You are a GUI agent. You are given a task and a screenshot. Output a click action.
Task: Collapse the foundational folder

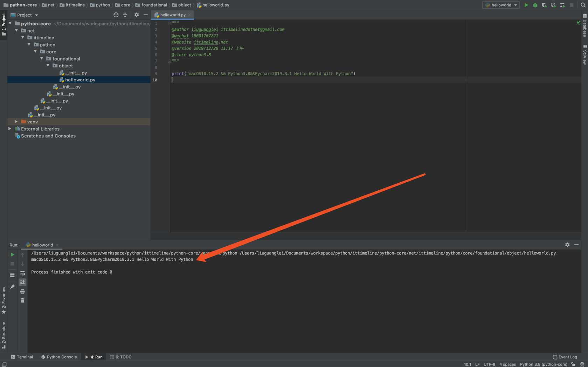pos(42,59)
